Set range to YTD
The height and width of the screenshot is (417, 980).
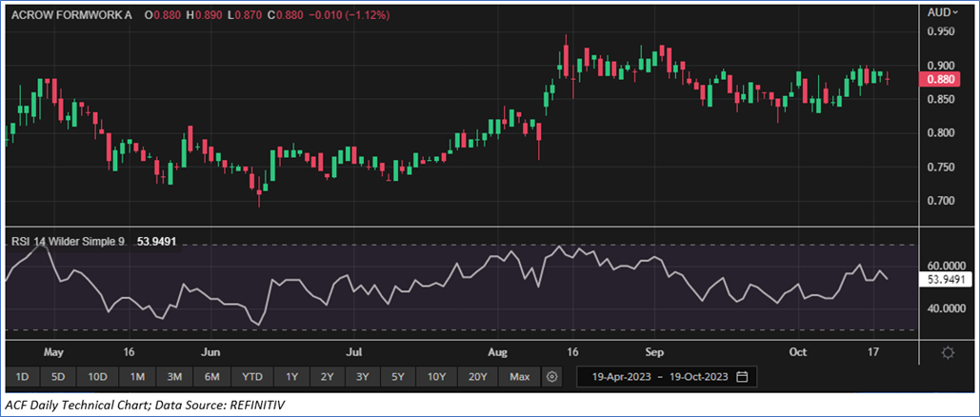[x=252, y=377]
